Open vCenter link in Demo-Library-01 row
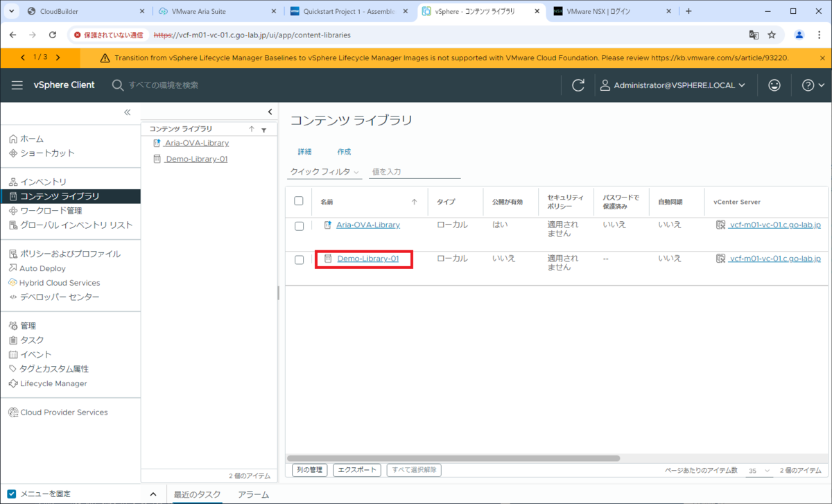 (x=774, y=259)
